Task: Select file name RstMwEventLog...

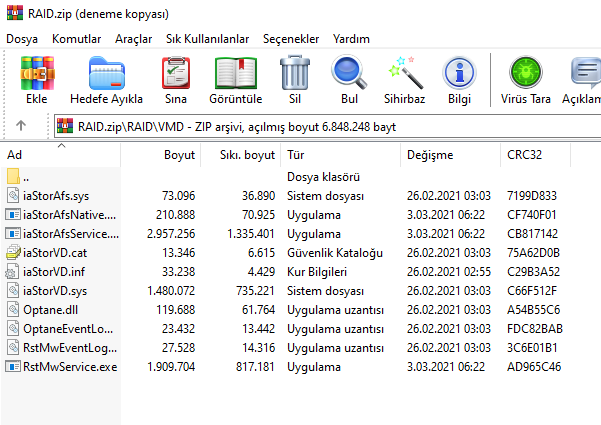Action: [x=70, y=348]
